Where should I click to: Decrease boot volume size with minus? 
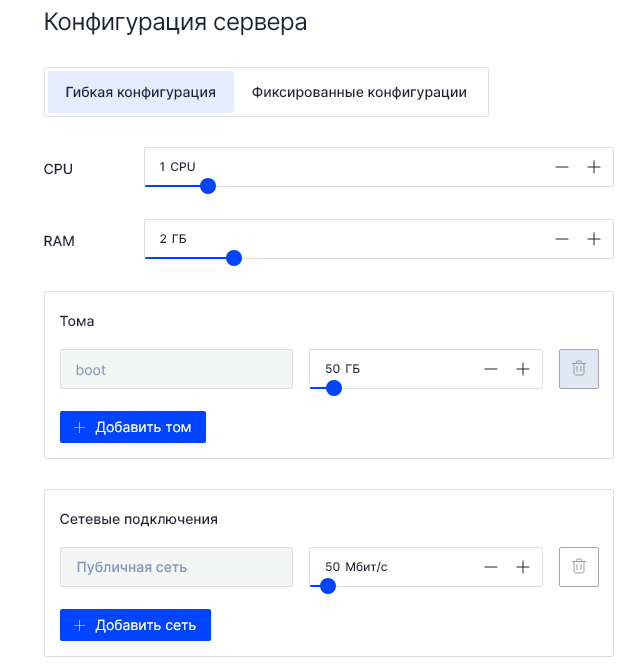[x=491, y=369]
